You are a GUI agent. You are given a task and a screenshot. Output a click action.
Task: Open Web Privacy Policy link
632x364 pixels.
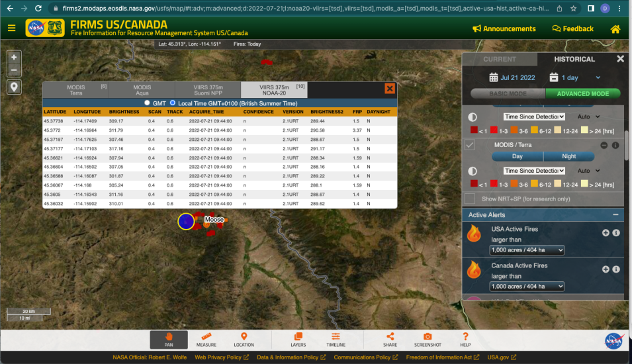click(222, 357)
